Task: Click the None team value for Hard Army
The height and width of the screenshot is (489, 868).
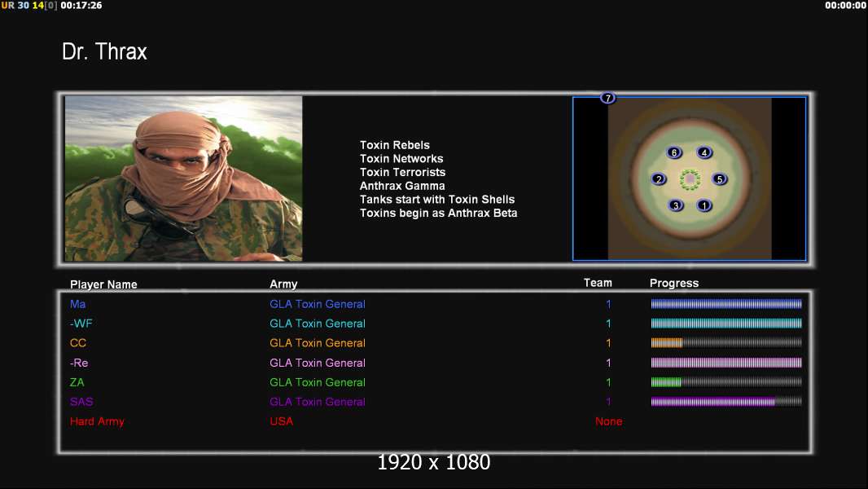Action: point(608,421)
